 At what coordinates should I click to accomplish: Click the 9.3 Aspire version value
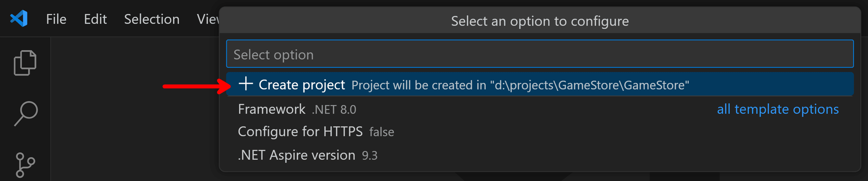370,155
